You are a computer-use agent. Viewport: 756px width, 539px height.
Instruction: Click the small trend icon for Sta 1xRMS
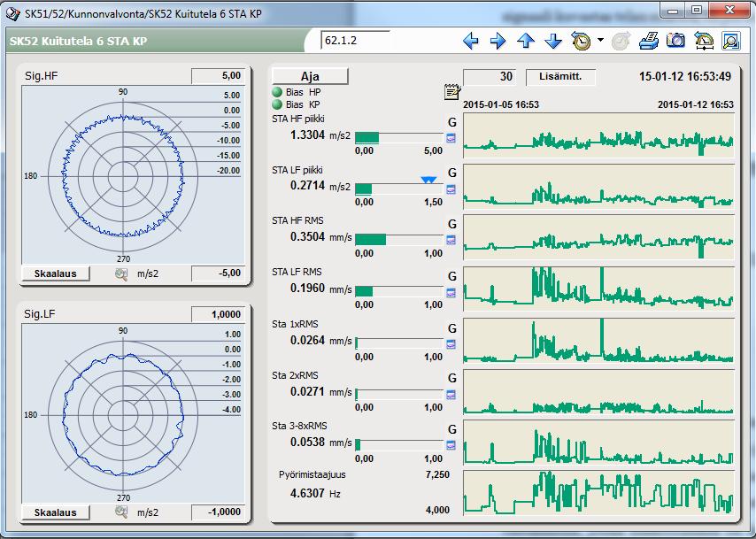(x=451, y=344)
